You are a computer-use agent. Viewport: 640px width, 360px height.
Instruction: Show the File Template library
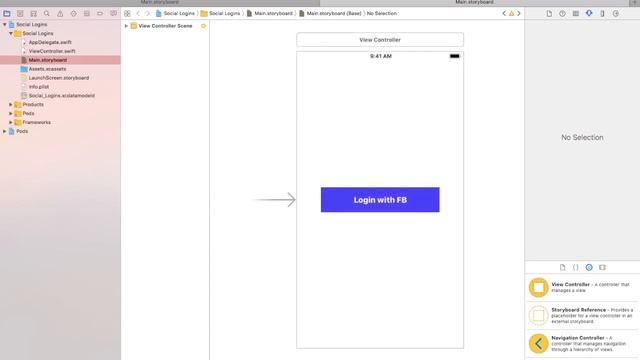click(x=562, y=267)
